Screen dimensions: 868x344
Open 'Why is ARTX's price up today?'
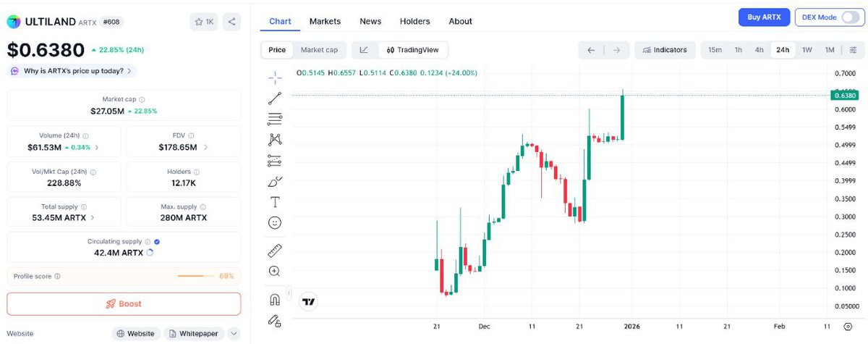[73, 71]
